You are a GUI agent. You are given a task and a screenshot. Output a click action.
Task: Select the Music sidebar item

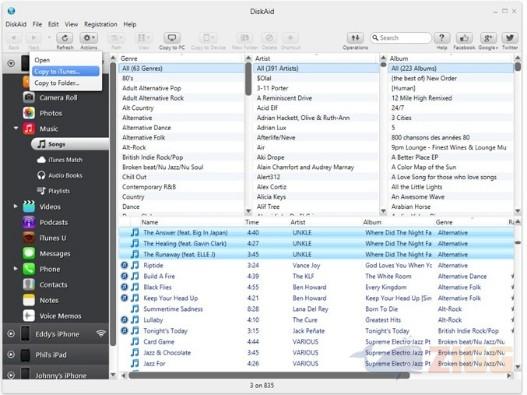48,129
